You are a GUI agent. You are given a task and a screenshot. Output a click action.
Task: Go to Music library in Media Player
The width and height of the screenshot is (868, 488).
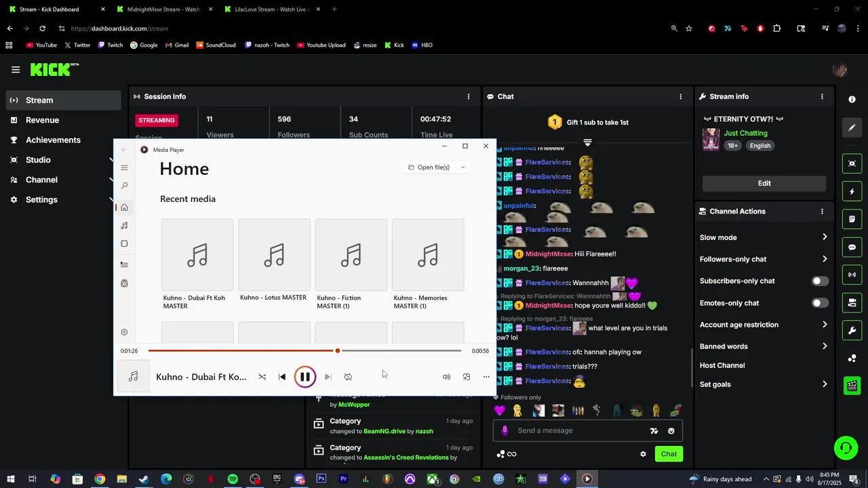(x=124, y=226)
